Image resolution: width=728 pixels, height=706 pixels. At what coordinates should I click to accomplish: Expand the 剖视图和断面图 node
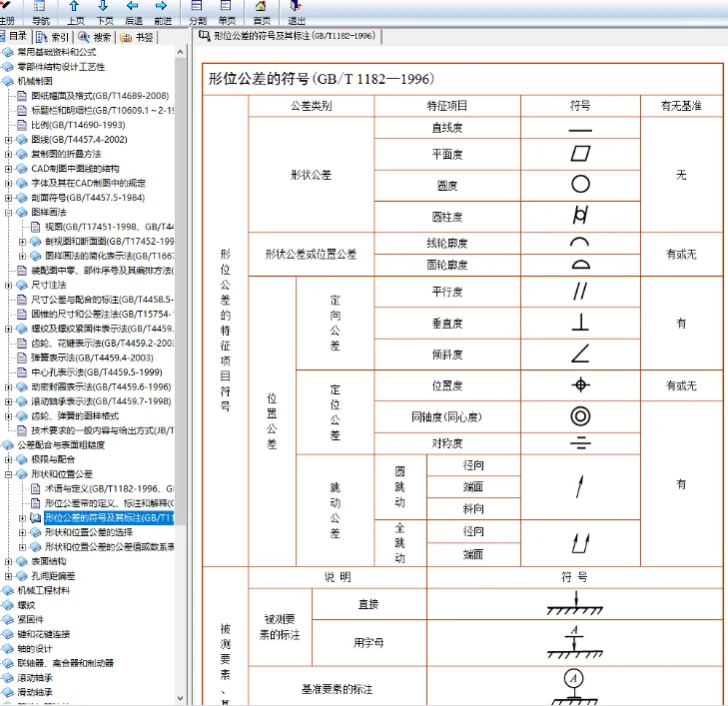coord(22,242)
